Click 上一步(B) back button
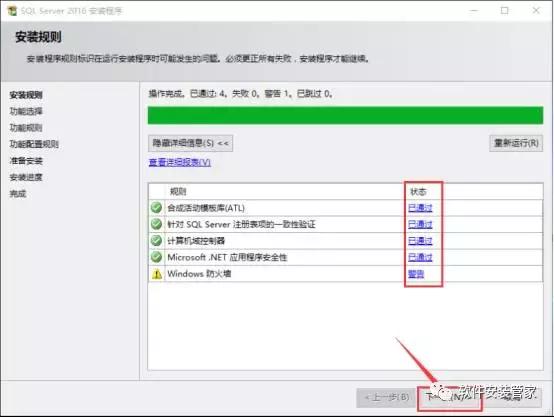Viewport: 554px width, 417px height. (387, 398)
